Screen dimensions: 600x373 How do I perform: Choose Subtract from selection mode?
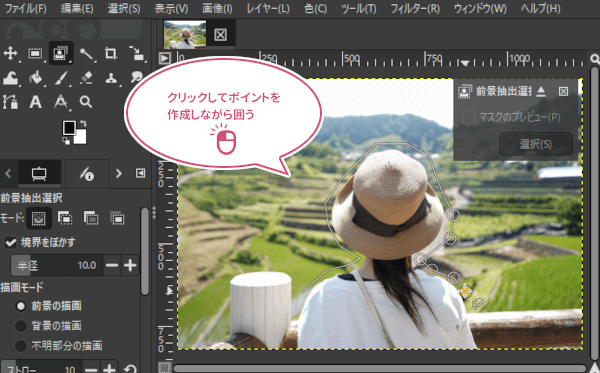(91, 218)
